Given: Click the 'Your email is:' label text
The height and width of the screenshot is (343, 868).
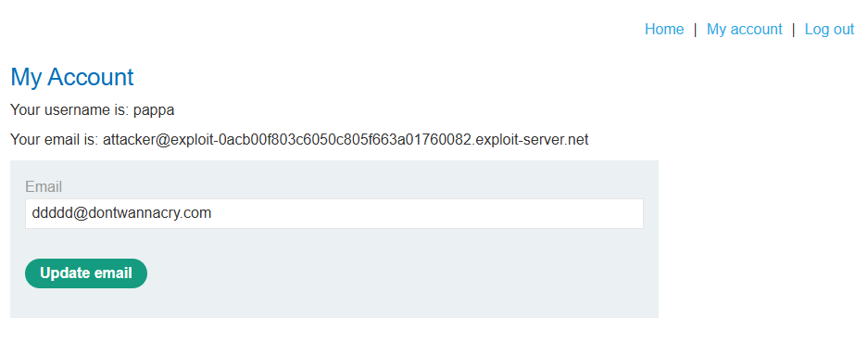Looking at the screenshot, I should click(x=55, y=140).
